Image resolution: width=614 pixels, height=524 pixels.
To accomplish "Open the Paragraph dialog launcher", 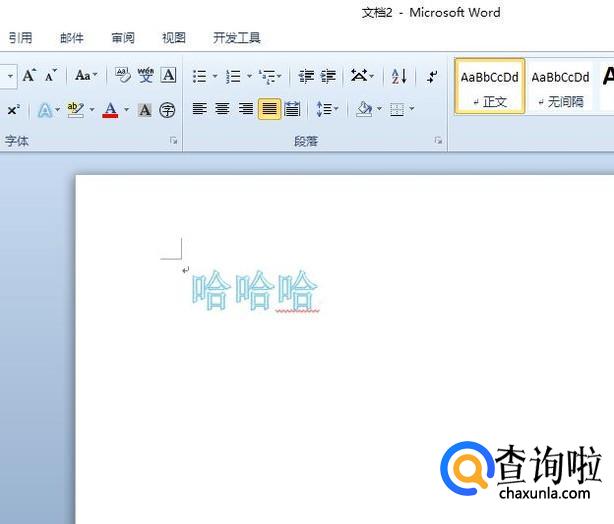I will coord(438,140).
